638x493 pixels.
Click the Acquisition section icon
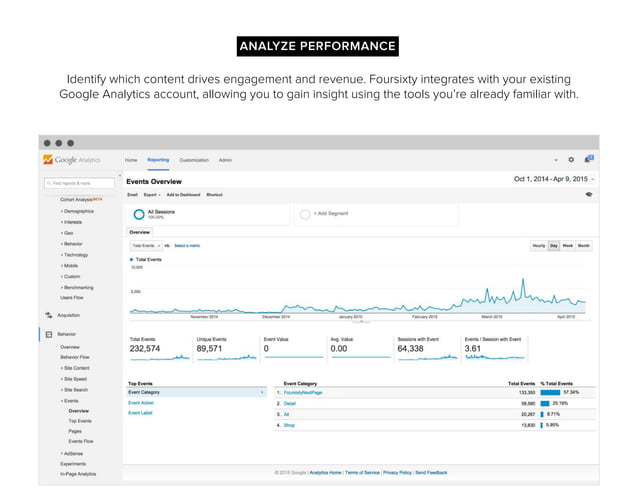[x=47, y=314]
